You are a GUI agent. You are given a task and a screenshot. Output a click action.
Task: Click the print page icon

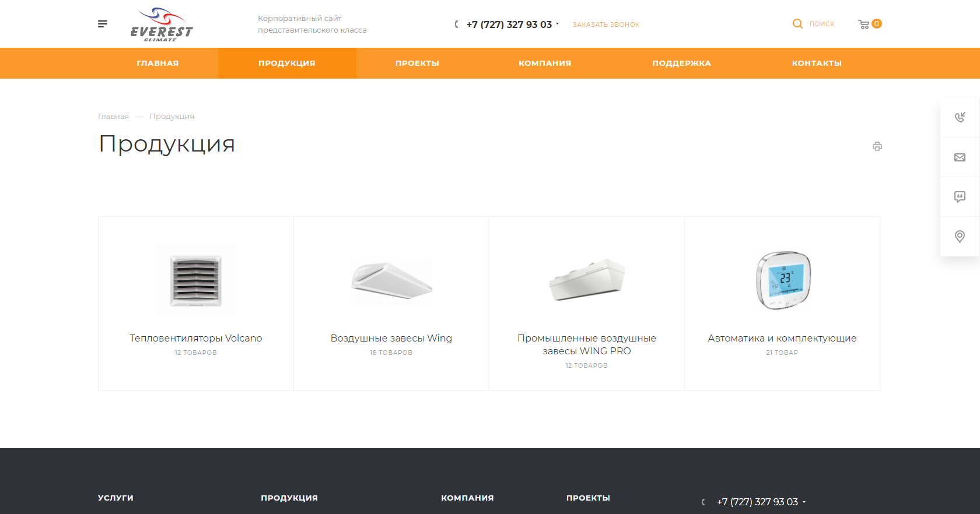coord(877,146)
